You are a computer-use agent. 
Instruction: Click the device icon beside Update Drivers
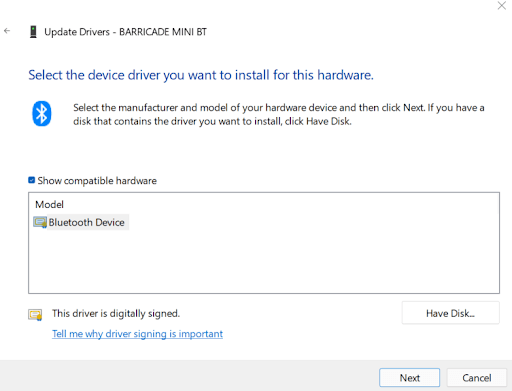[x=33, y=32]
